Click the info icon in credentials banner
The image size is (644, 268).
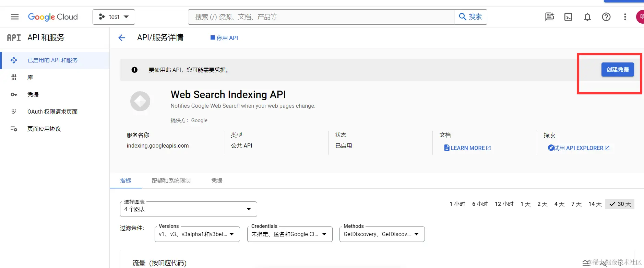[134, 70]
